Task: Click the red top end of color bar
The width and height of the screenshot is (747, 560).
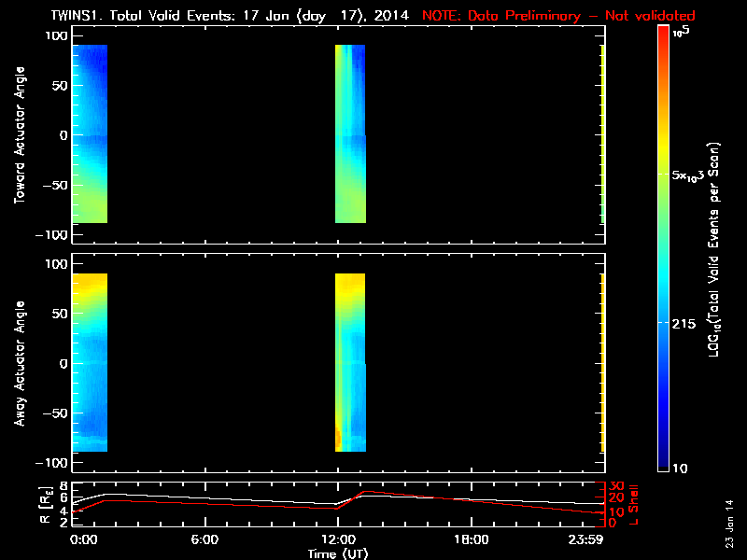Action: click(663, 33)
